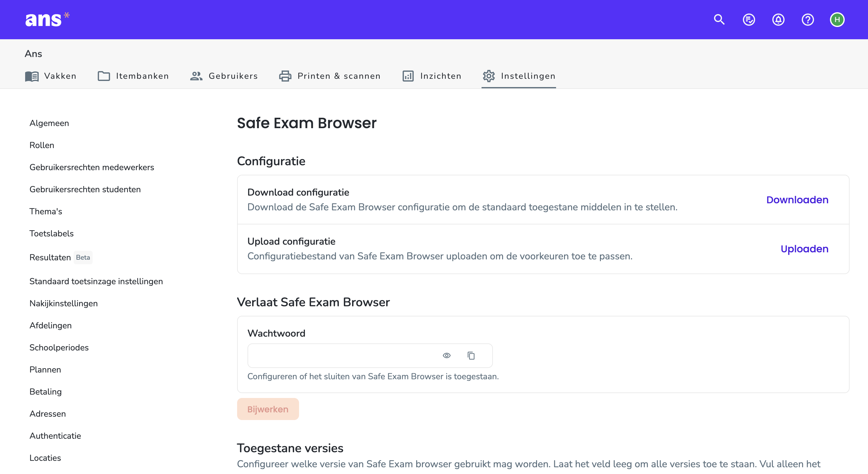
Task: Click the Inzichten chart icon
Action: 408,76
